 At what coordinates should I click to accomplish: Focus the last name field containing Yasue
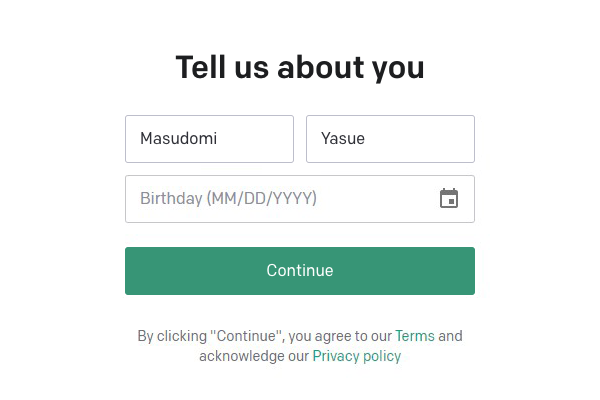(390, 139)
